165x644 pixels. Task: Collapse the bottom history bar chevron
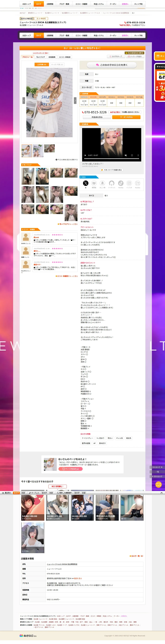162,493
